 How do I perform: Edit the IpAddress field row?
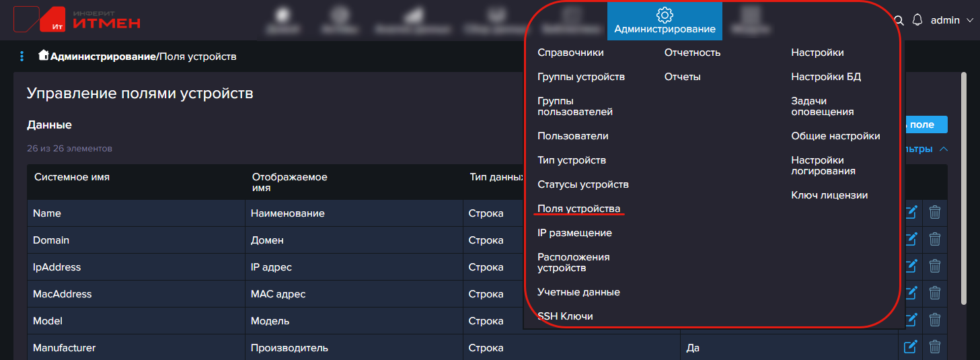point(910,266)
